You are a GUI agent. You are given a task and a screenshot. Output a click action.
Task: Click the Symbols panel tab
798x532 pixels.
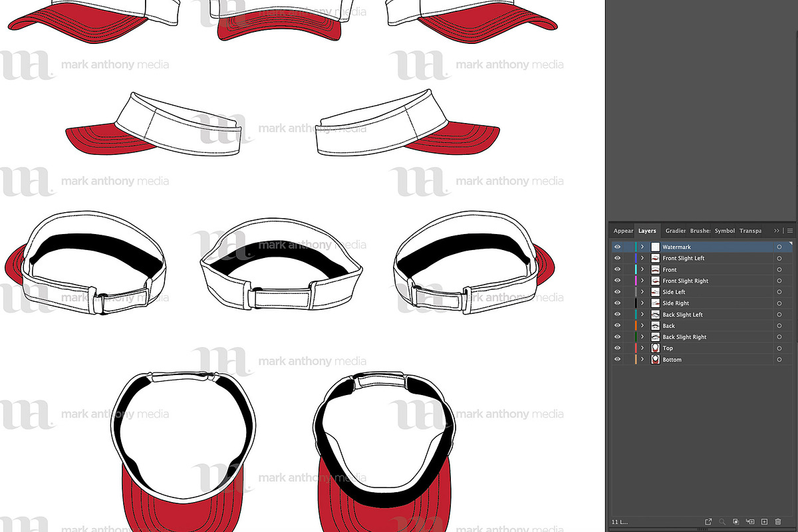(724, 231)
